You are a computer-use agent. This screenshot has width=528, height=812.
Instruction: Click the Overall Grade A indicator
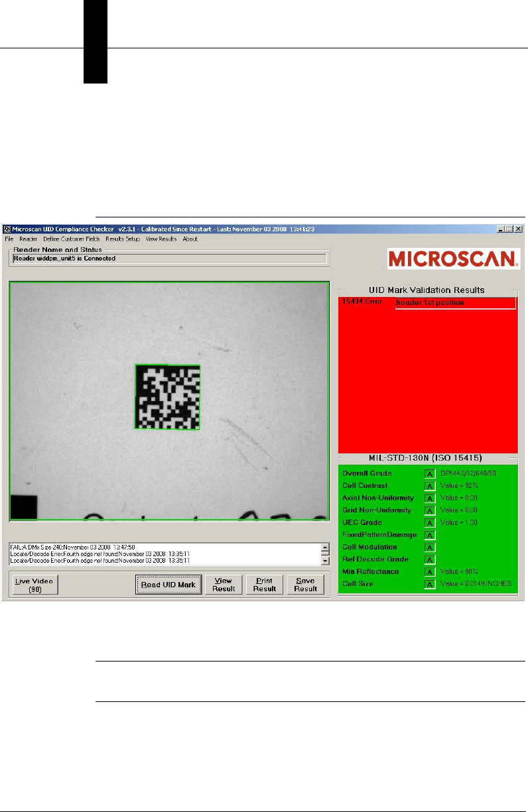pyautogui.click(x=429, y=473)
